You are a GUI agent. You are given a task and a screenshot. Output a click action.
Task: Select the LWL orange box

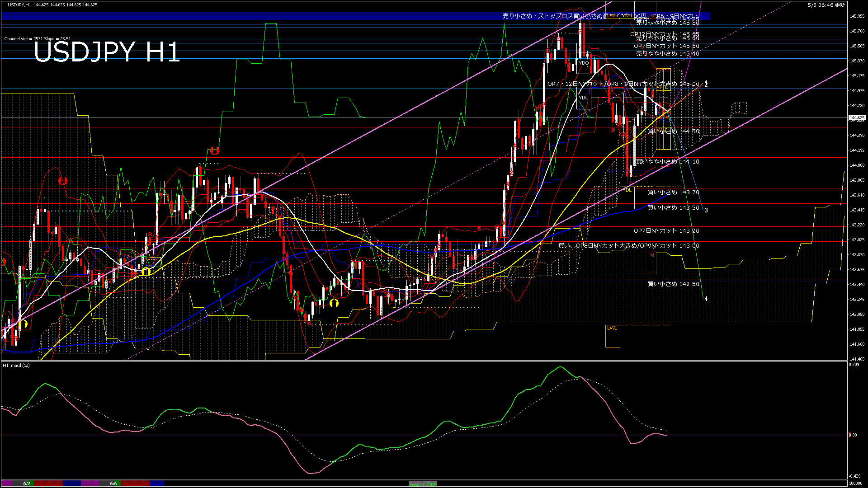[x=613, y=336]
